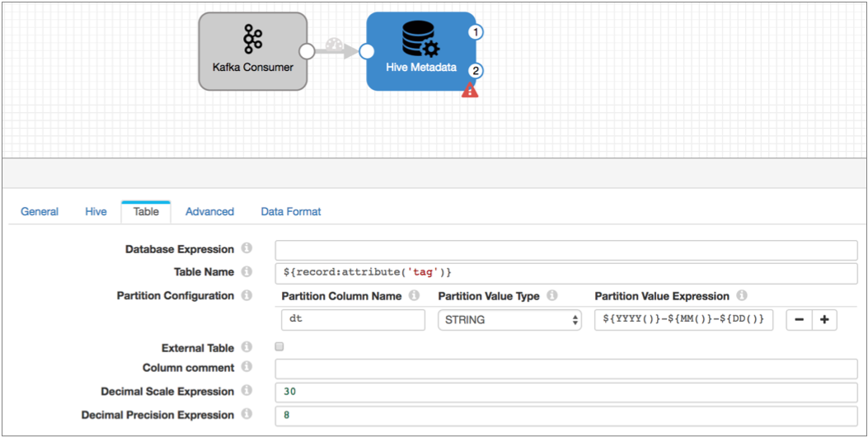Enable the External Table checkbox
The image size is (868, 438).
(x=279, y=347)
